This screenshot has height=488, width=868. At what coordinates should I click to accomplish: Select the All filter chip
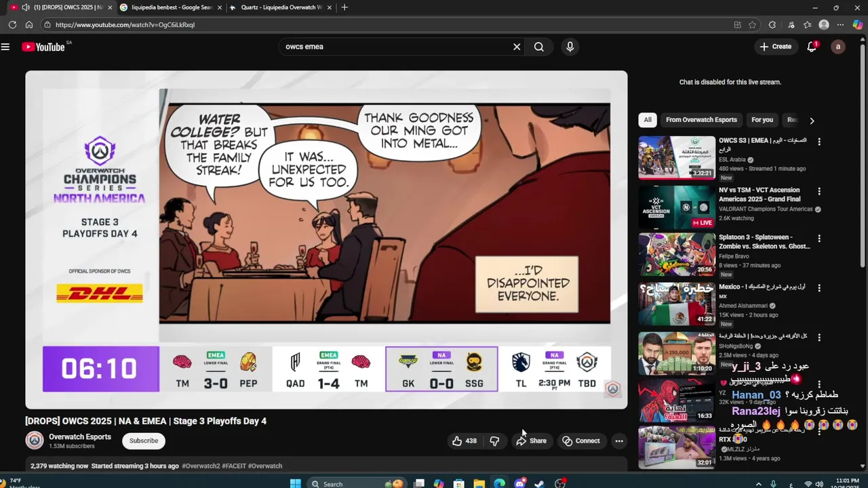(648, 120)
